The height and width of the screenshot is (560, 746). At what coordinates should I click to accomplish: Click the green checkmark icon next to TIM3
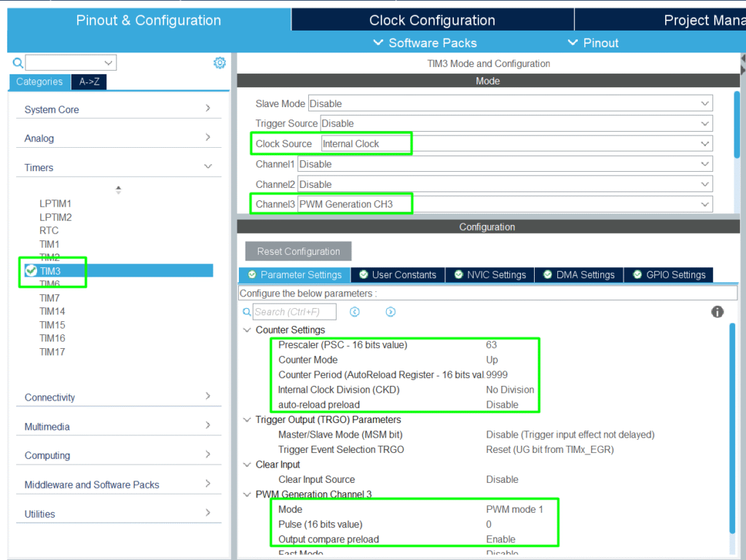(x=31, y=271)
